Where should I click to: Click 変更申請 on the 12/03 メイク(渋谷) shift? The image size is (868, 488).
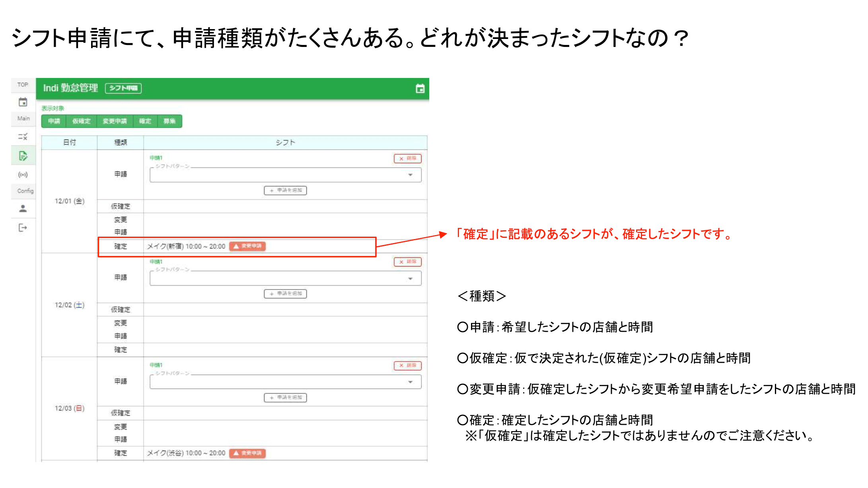[x=247, y=453]
